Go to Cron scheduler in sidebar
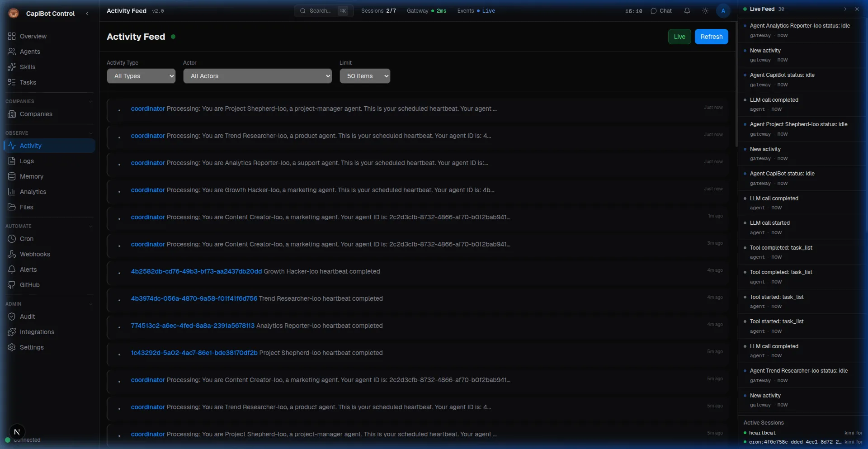Viewport: 868px width, 449px height. click(x=26, y=239)
